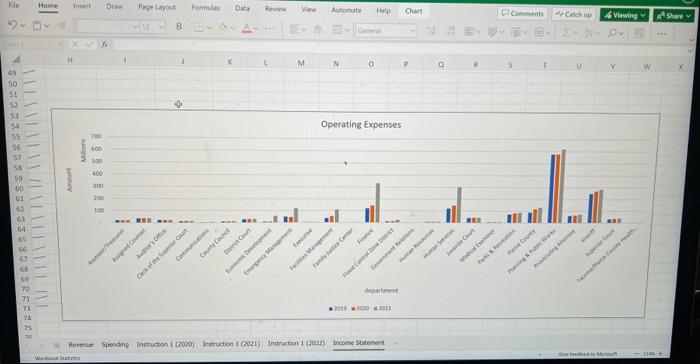Switch to the View tab
This screenshot has height=364, width=700.
308,9
